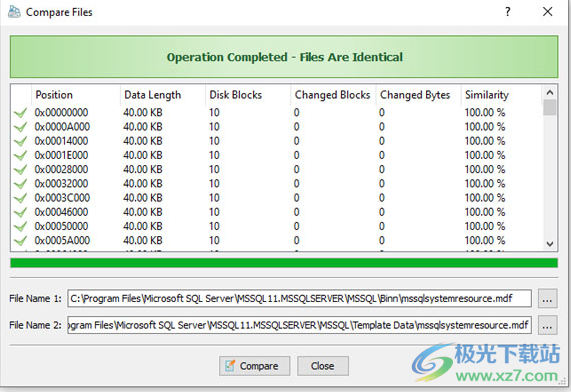Sort by the Disk Blocks column header
This screenshot has height=392, width=571.
point(248,95)
